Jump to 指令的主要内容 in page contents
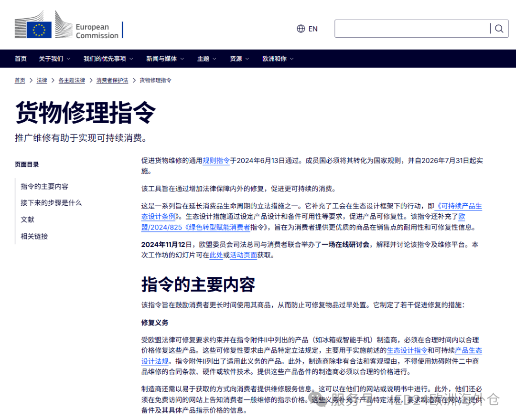The width and height of the screenshot is (516, 420). pos(44,186)
